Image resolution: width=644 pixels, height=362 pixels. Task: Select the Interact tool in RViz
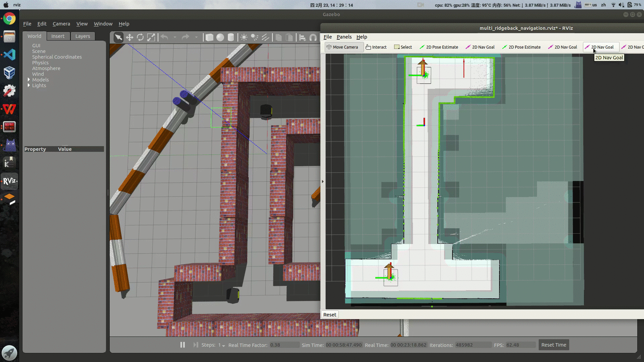376,47
